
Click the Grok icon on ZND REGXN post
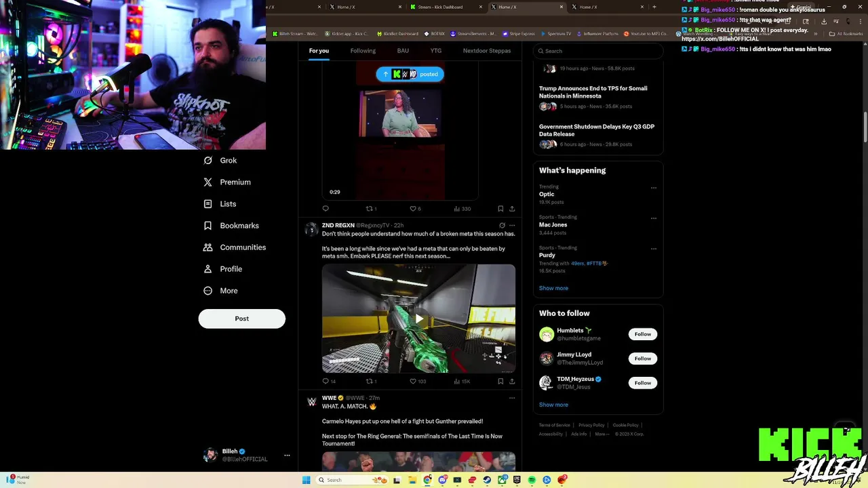502,225
